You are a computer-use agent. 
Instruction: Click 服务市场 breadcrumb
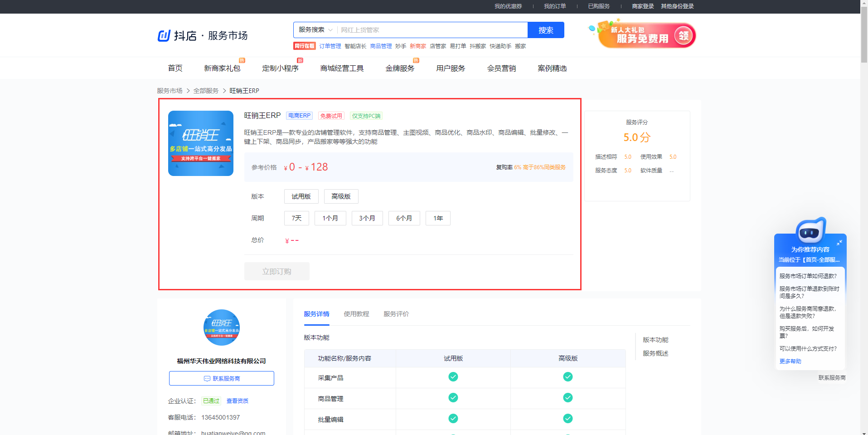[170, 91]
